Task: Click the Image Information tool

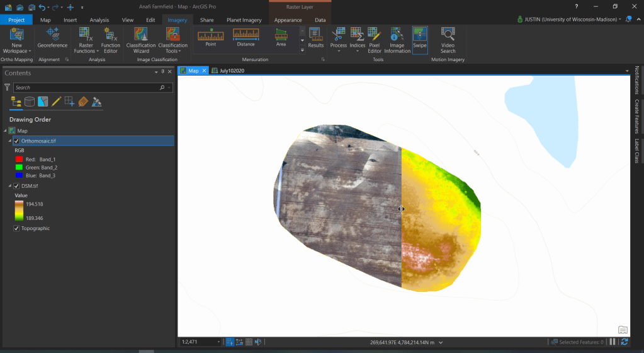Action: (397, 39)
